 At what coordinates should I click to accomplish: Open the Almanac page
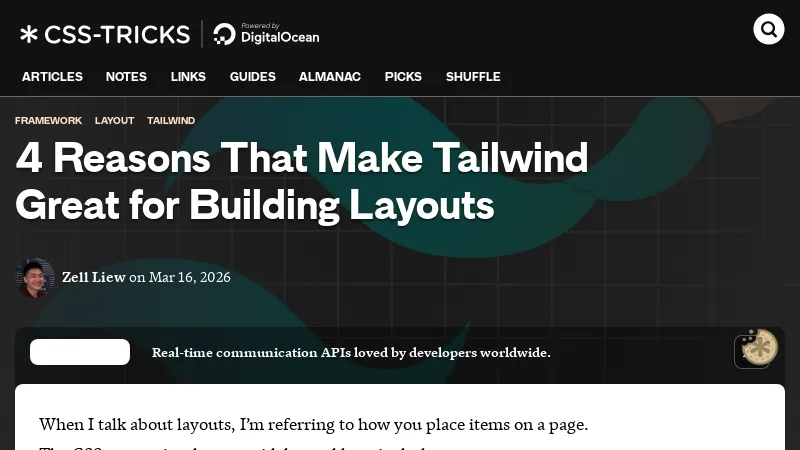329,77
